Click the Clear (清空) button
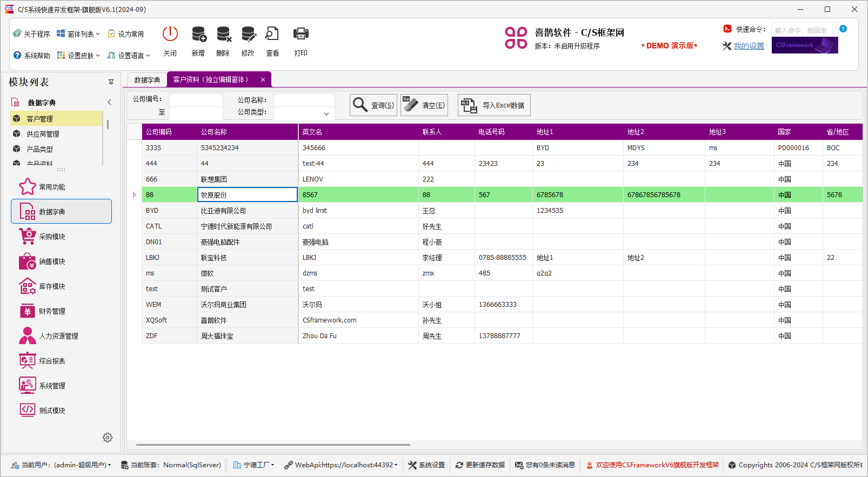Image resolution: width=868 pixels, height=477 pixels. click(424, 105)
